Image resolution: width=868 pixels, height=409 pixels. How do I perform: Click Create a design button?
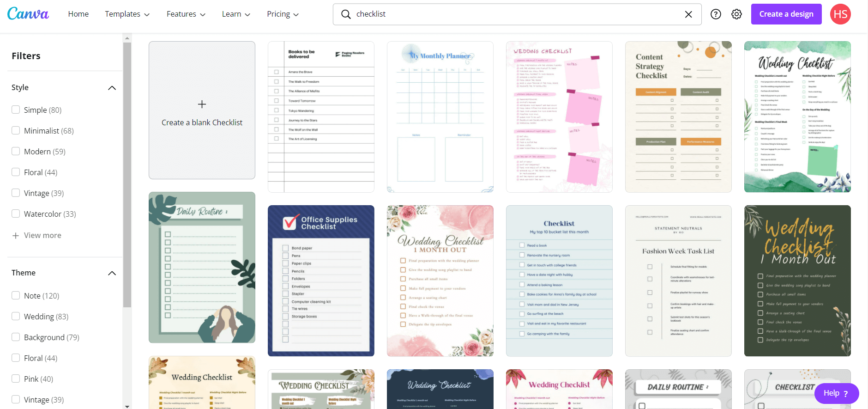(x=786, y=14)
